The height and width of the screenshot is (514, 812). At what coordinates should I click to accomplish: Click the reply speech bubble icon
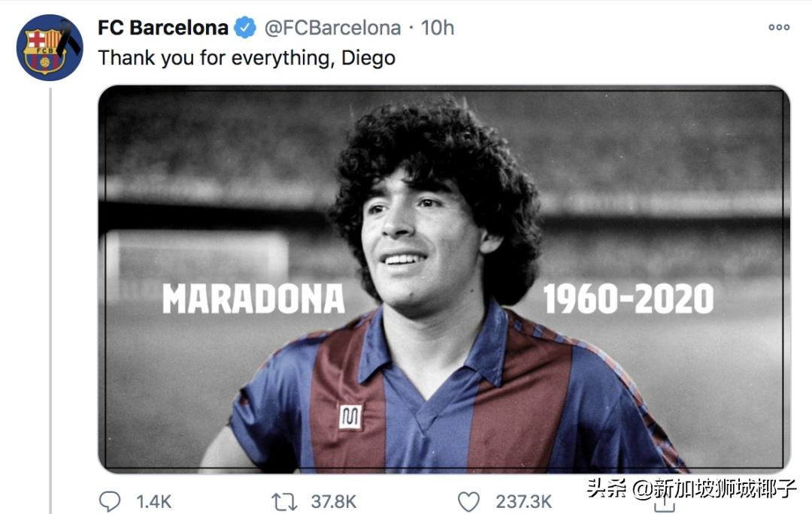tap(109, 501)
